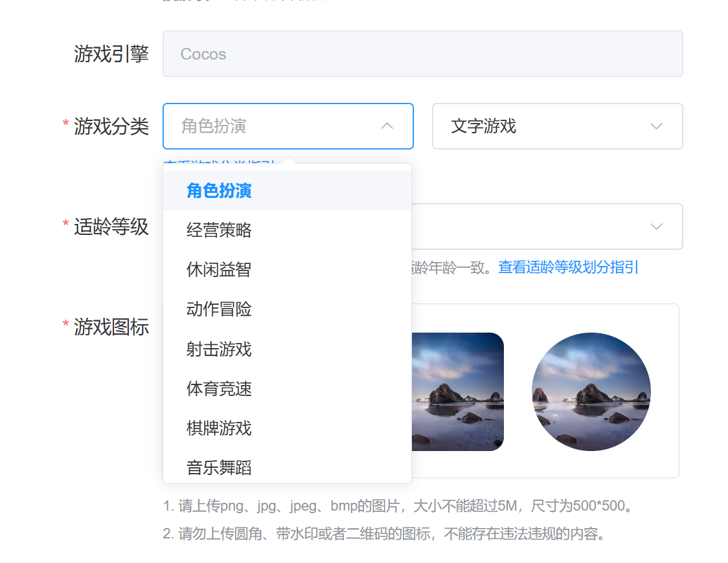Screen dimensions: 728x563
Task: Click the rounded-square game icon preview
Action: [x=458, y=392]
